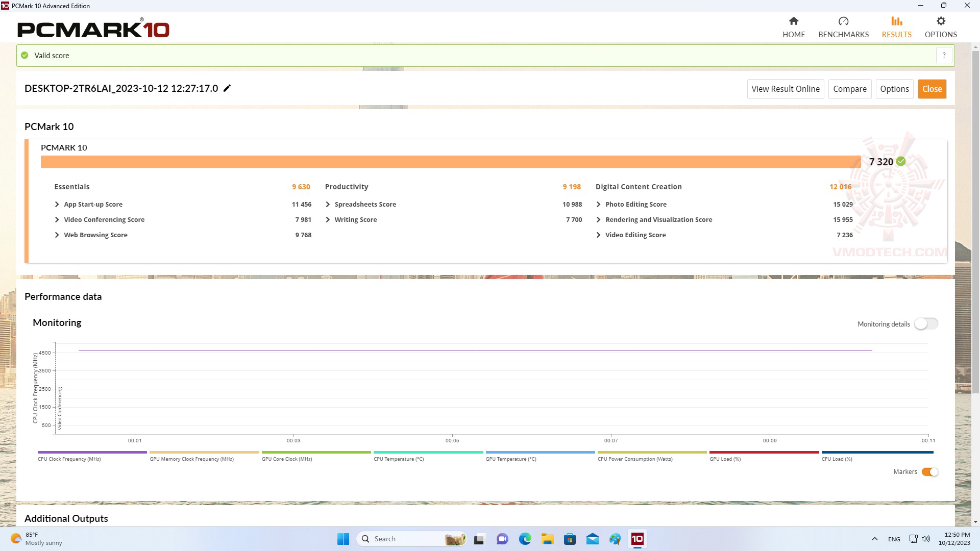Click the valid score checkmark icon
980x551 pixels.
tap(24, 55)
